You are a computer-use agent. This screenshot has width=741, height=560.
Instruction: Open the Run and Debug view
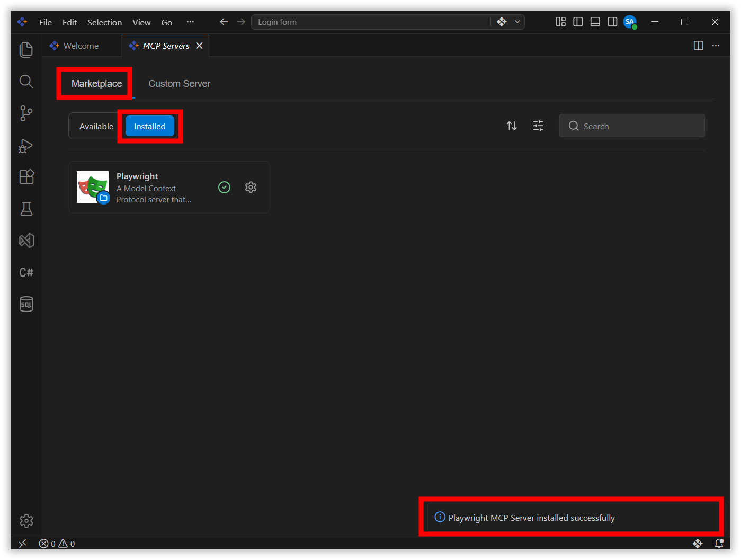pos(26,146)
